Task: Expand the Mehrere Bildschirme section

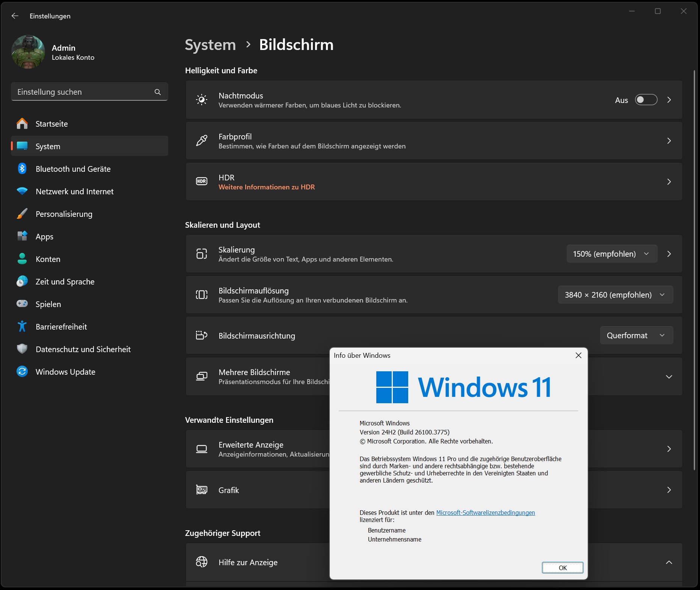Action: (669, 377)
